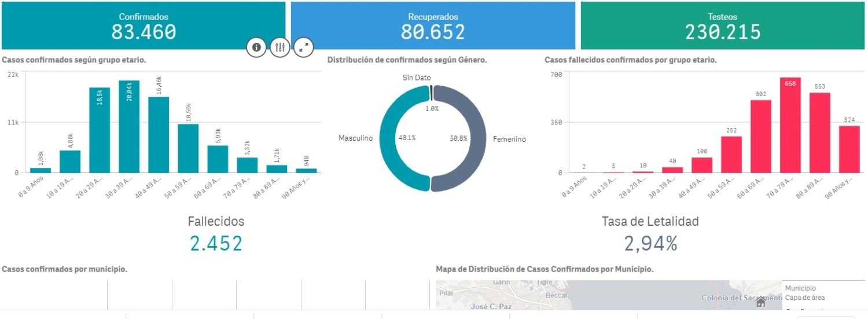Click the 10,59k bar in the confirmed chart
868x319 pixels.
[188, 148]
